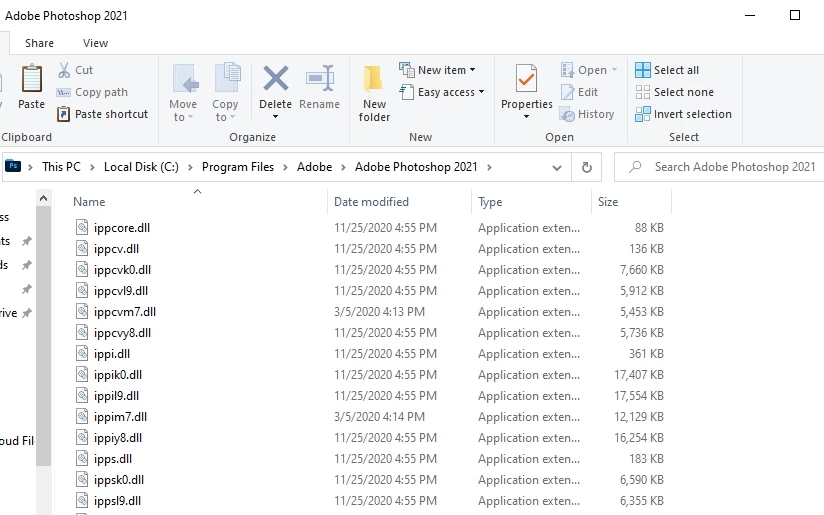
Task: Click the file icon for ippcore.dll
Action: [x=82, y=228]
